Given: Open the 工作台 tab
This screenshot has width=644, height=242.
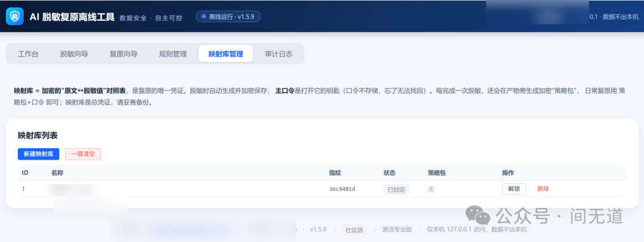Looking at the screenshot, I should [x=29, y=54].
